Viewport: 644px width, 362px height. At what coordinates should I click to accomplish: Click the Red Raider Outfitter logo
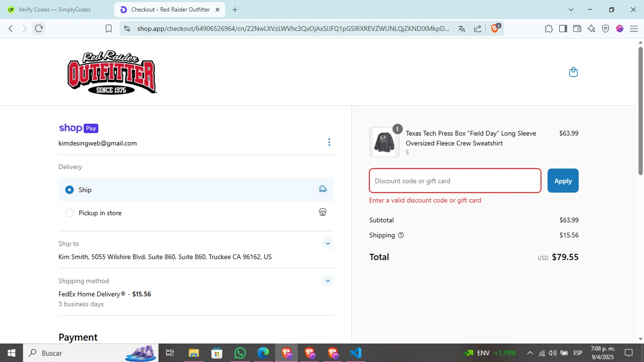112,72
